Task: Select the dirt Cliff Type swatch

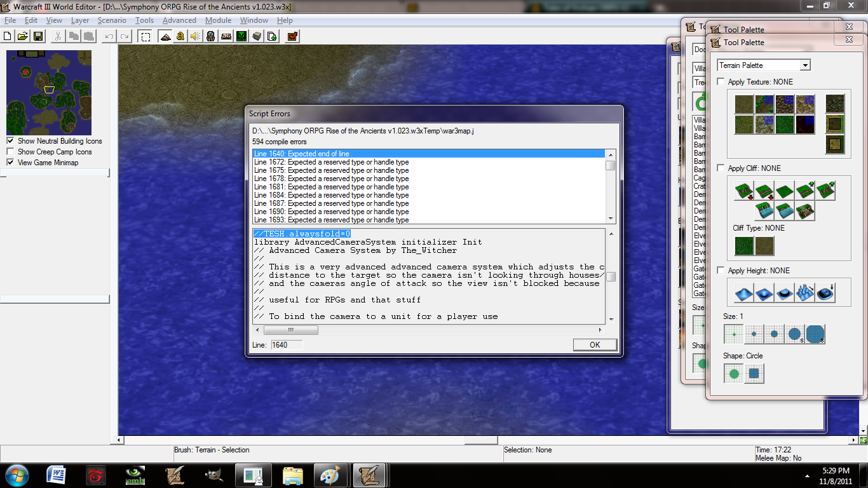Action: pyautogui.click(x=764, y=246)
